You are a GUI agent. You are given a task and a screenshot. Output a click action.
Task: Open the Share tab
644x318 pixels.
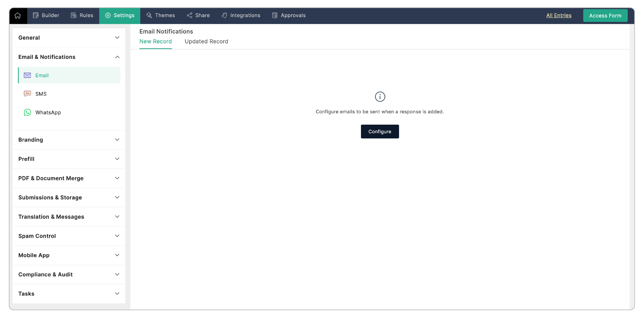[x=198, y=16]
